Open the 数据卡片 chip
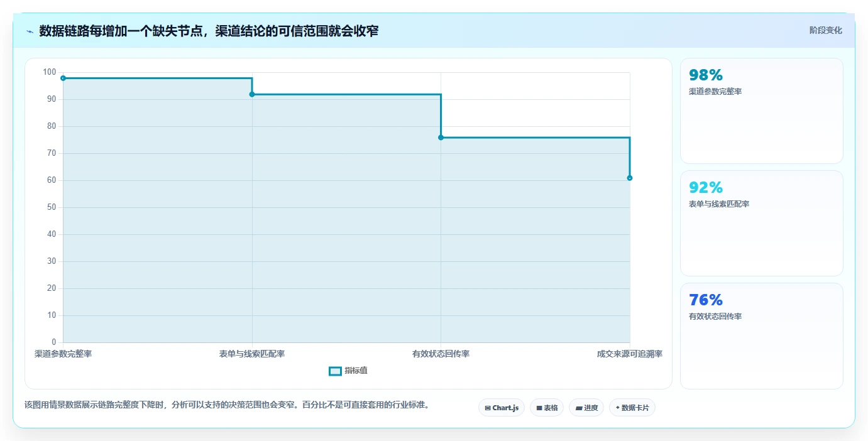Screen dimensions: 868x441 632,408
